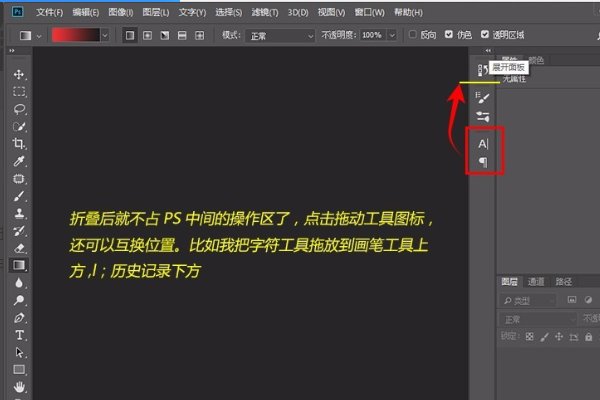Select the Quick Selection tool
The height and width of the screenshot is (400, 600).
click(x=19, y=127)
